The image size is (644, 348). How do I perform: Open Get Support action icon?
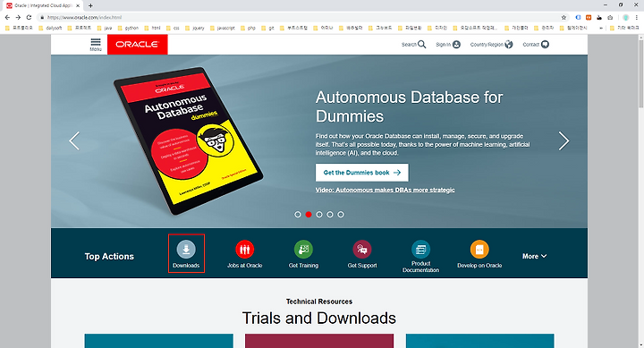click(362, 249)
